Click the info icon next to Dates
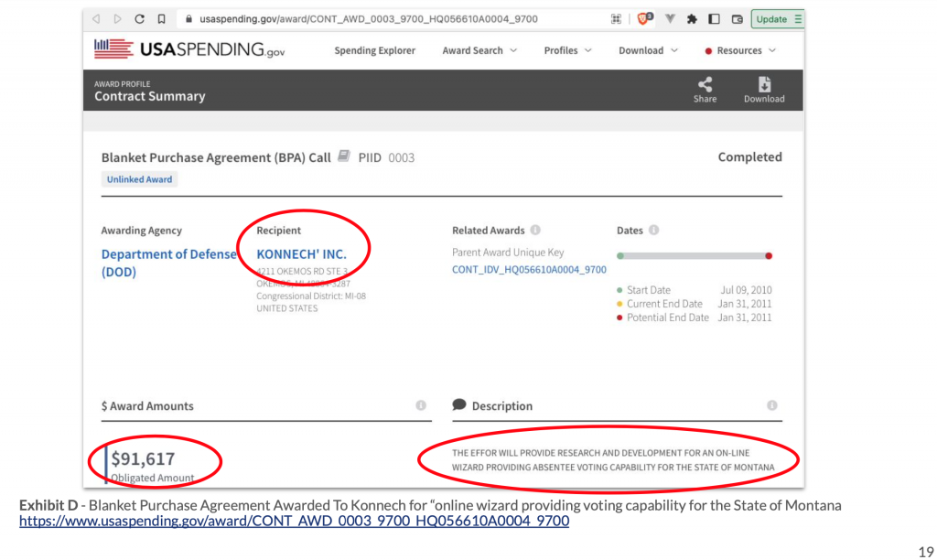937x560 pixels. point(653,230)
